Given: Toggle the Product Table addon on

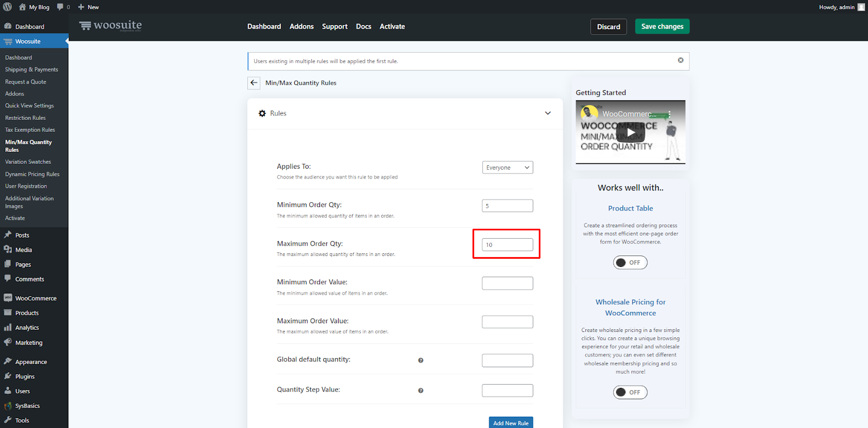Looking at the screenshot, I should [630, 263].
